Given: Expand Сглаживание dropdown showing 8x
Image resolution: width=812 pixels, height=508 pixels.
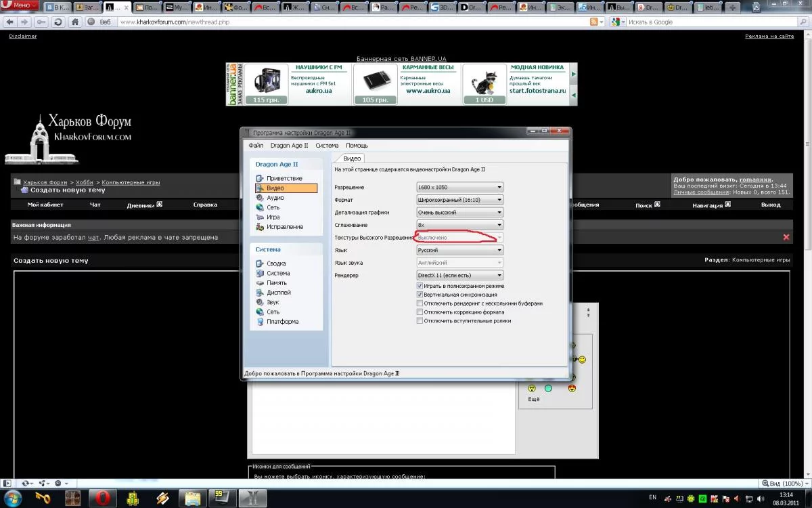Looking at the screenshot, I should (x=459, y=225).
